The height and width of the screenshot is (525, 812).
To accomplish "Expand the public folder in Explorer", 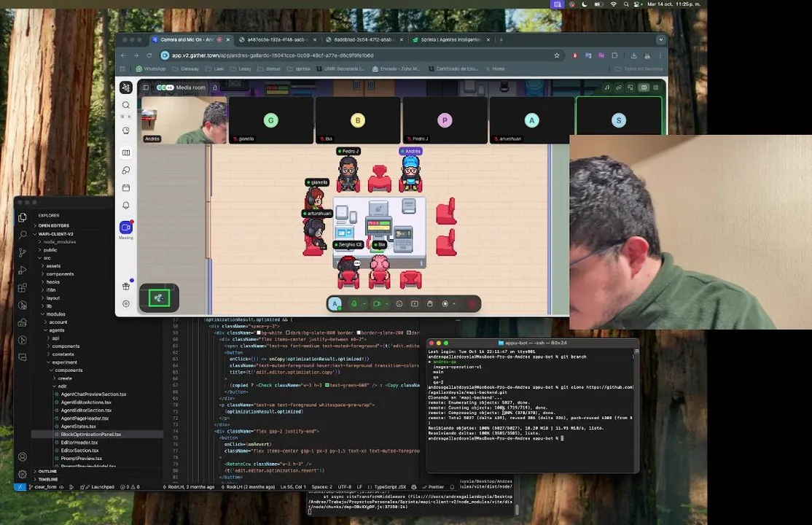I will (x=50, y=250).
